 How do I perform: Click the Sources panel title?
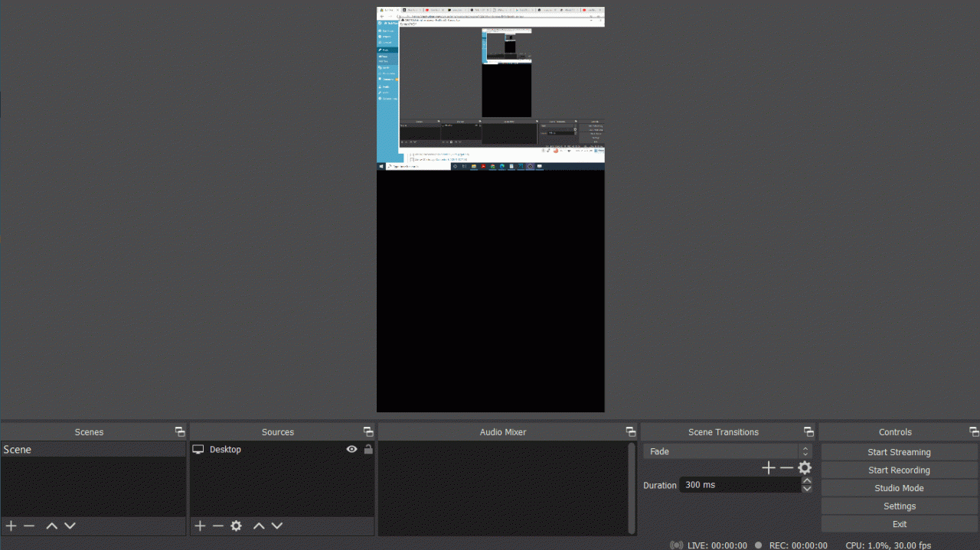pos(278,432)
